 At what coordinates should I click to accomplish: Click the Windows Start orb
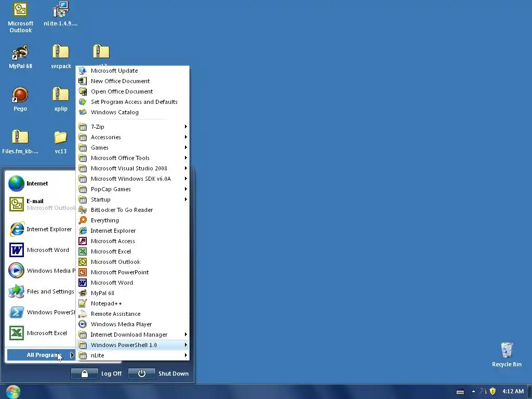click(13, 392)
